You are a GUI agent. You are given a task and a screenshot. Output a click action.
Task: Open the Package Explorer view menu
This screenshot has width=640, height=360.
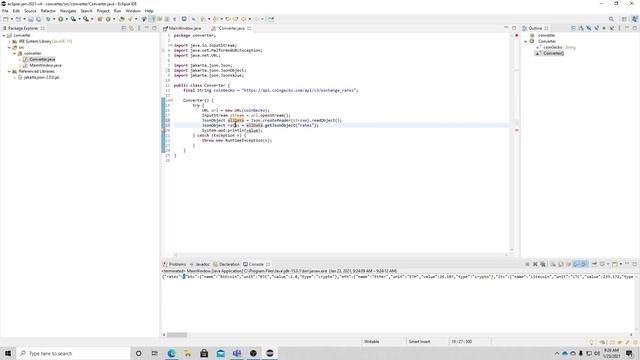(x=139, y=28)
